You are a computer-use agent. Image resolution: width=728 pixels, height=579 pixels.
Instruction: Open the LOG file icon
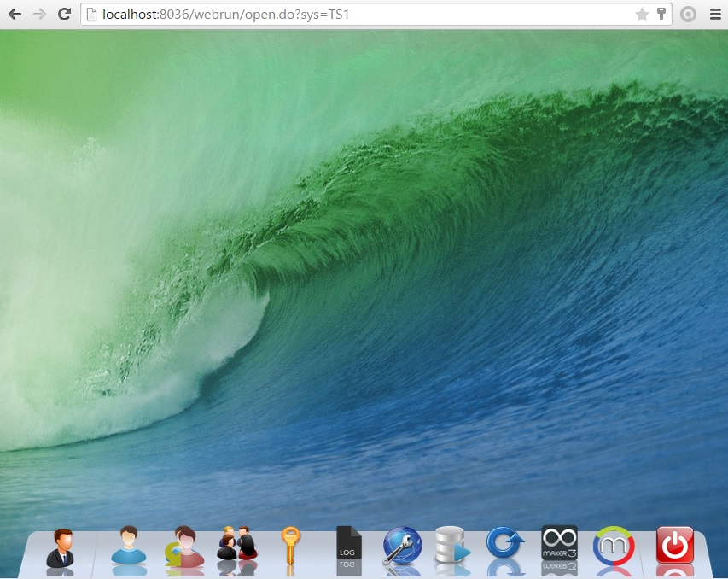point(349,546)
